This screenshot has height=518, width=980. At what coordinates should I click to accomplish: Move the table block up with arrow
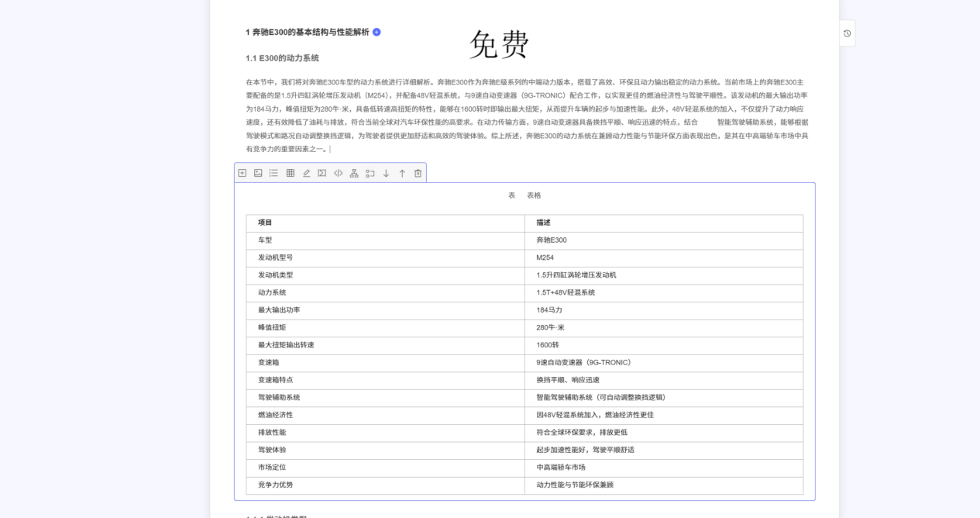click(x=402, y=173)
